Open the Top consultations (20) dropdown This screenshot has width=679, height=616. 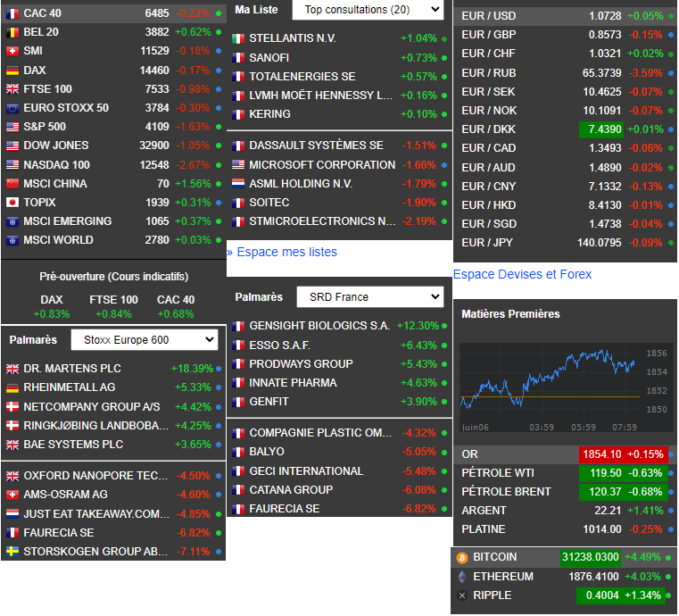[368, 10]
